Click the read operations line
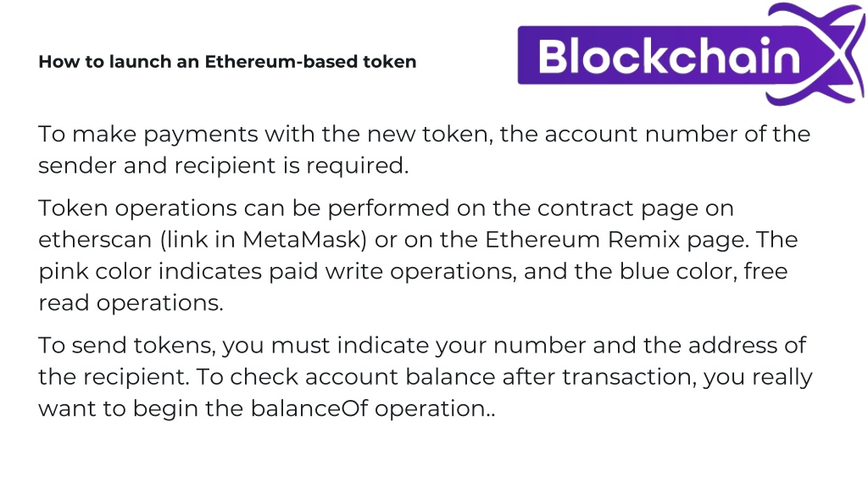 (131, 303)
